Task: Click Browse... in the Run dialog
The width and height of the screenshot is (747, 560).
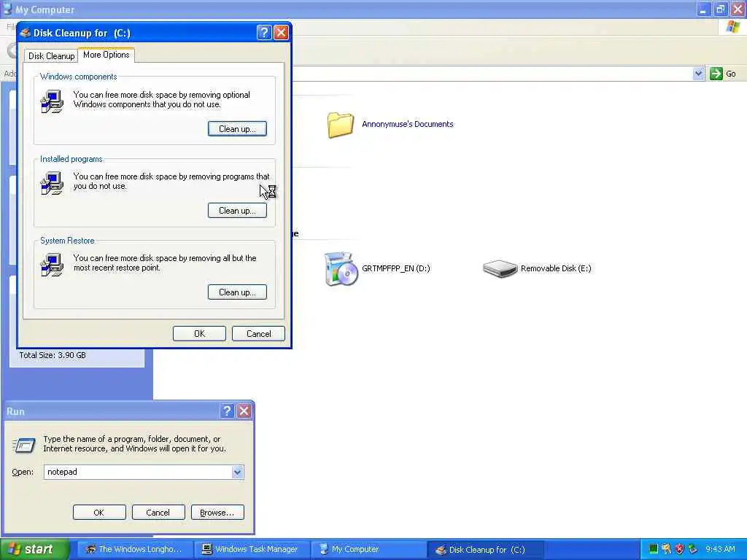Action: pos(217,513)
